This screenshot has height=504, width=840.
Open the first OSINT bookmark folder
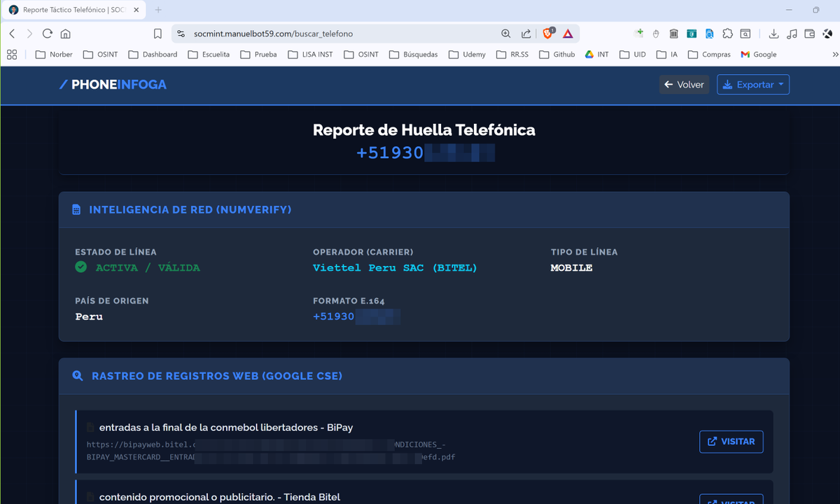100,54
